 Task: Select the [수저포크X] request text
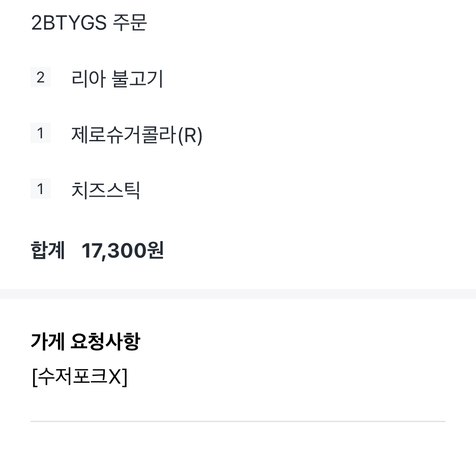tap(79, 376)
